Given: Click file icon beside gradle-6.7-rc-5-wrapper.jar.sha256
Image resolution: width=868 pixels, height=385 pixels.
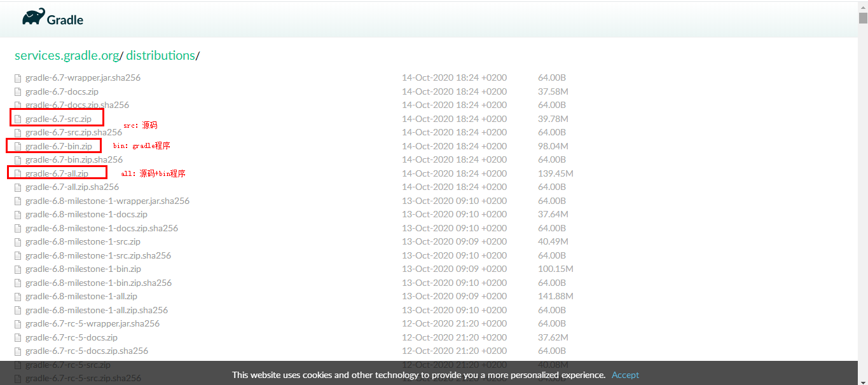Looking at the screenshot, I should coord(18,324).
